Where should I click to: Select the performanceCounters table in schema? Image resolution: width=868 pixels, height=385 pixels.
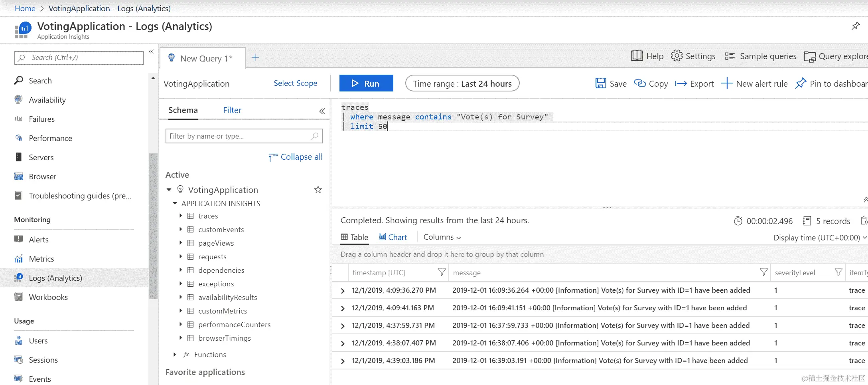(x=235, y=325)
